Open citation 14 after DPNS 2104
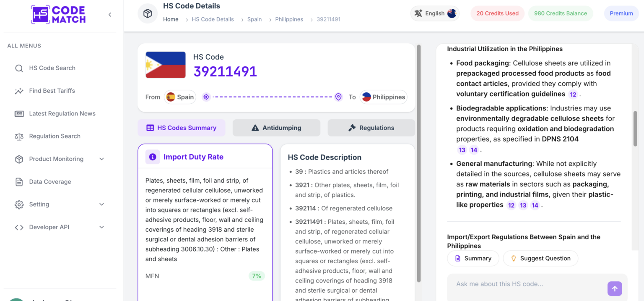 474,150
